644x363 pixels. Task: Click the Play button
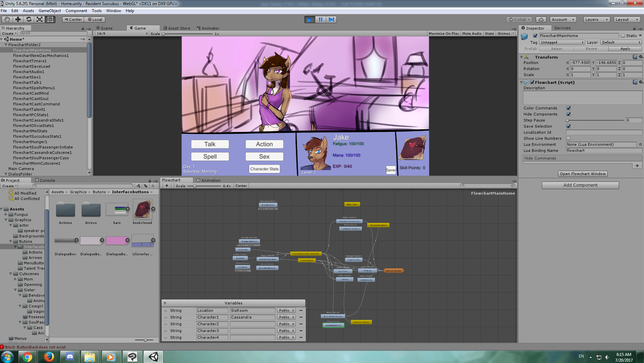pos(309,20)
